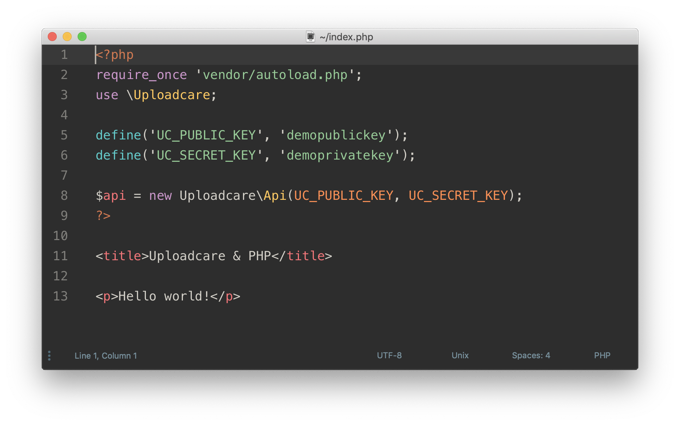The width and height of the screenshot is (680, 425).
Task: Click the red close window button
Action: pos(52,37)
